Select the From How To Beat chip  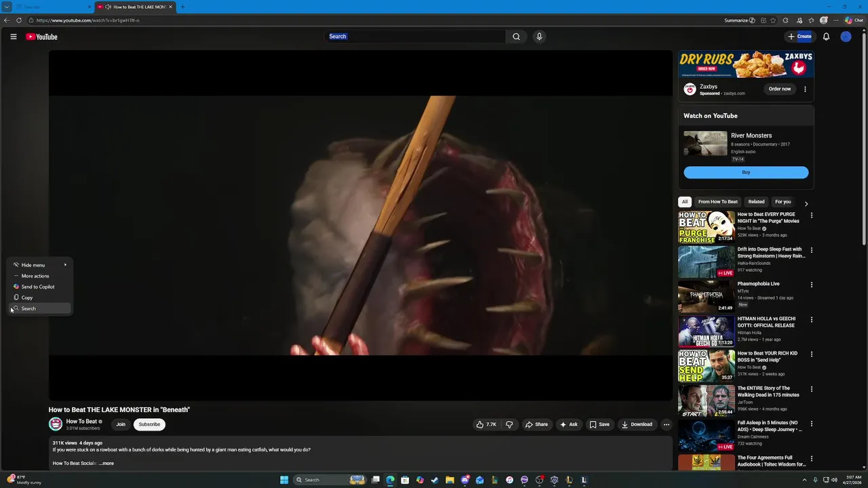click(x=718, y=202)
